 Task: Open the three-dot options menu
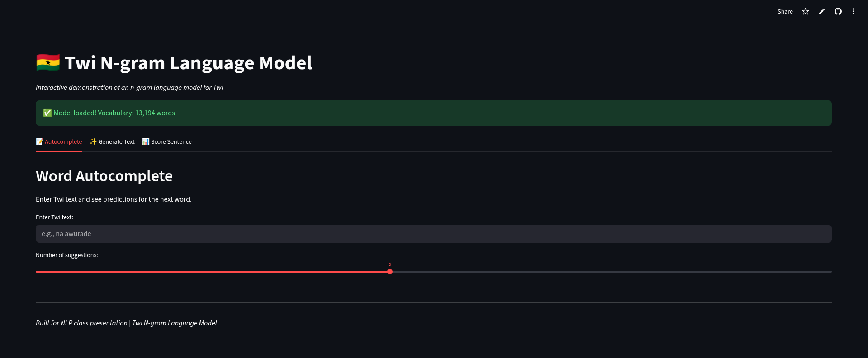point(854,11)
